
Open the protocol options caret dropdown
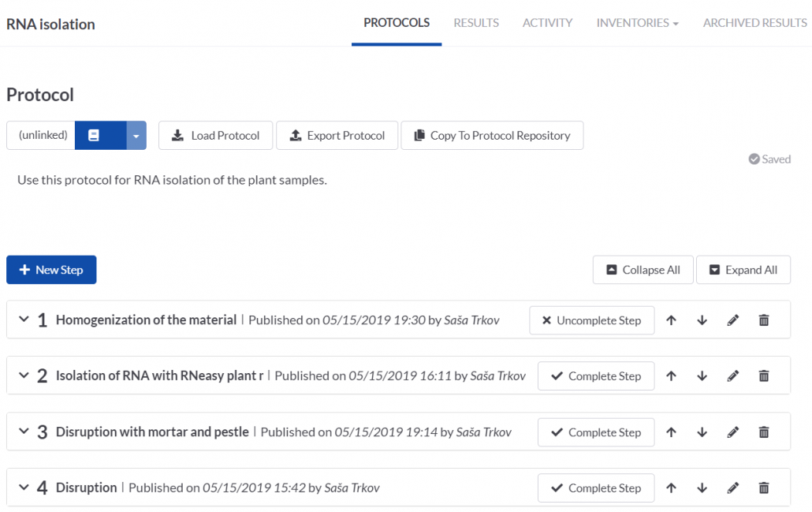click(x=135, y=135)
